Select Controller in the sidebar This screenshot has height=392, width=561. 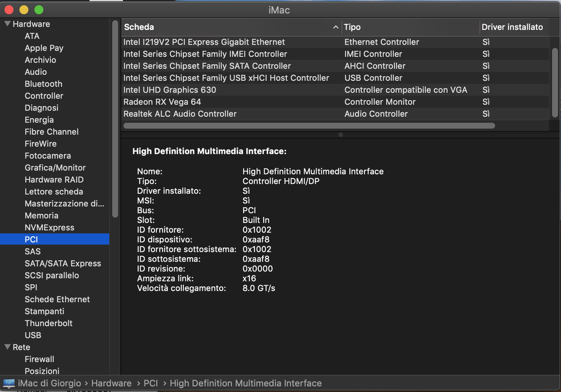44,96
